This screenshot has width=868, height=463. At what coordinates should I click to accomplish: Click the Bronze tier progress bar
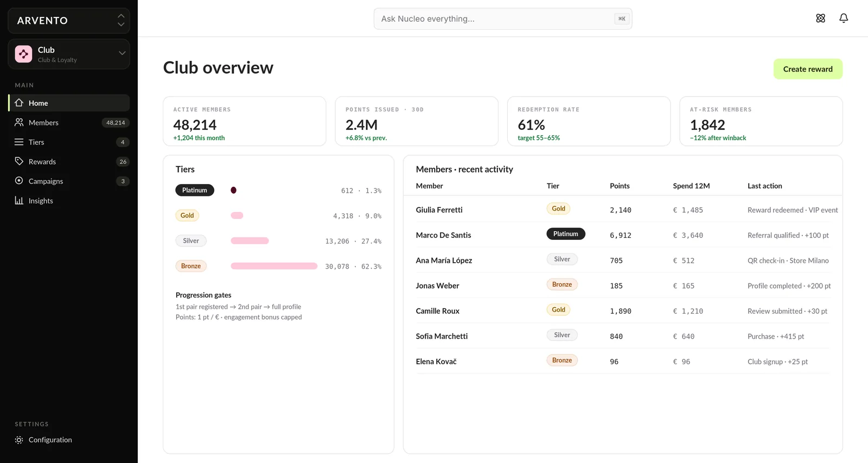(274, 266)
